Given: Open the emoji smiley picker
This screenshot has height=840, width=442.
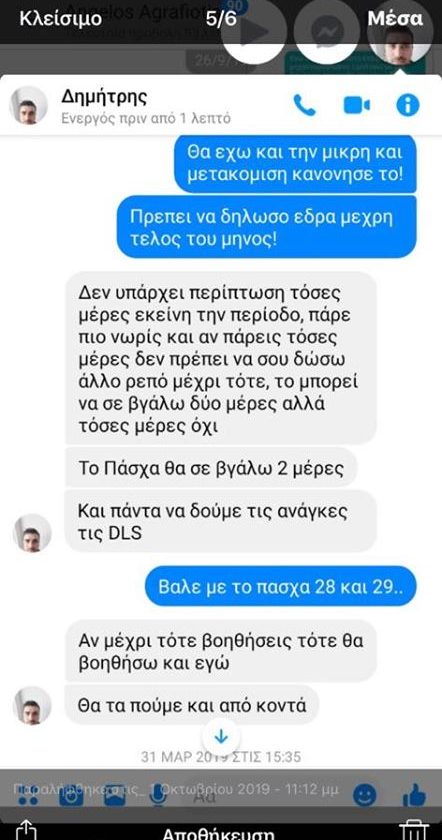Looking at the screenshot, I should coord(364,796).
